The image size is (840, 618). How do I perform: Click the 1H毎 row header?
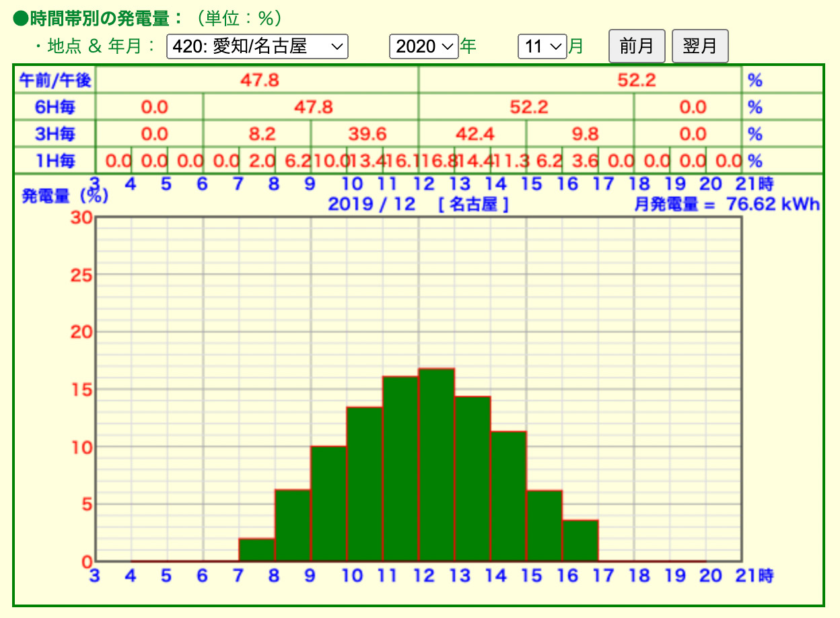(x=55, y=161)
